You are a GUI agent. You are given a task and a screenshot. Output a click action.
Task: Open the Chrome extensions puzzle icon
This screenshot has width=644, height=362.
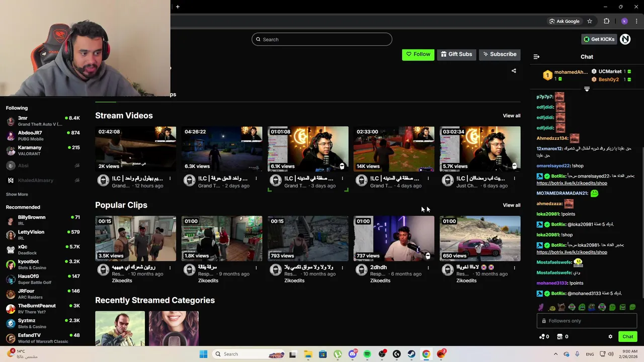click(606, 21)
